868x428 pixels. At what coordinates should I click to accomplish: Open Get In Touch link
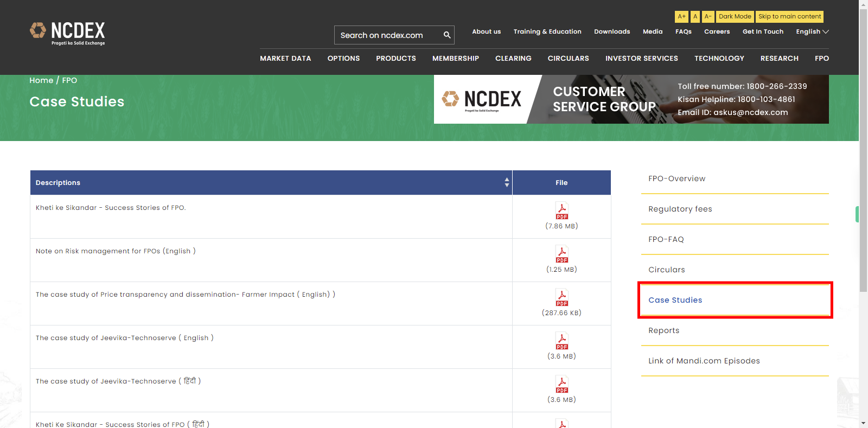pyautogui.click(x=763, y=31)
